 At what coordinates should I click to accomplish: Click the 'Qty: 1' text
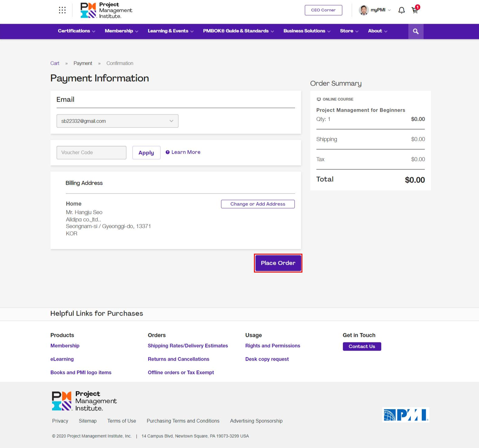[x=323, y=119]
